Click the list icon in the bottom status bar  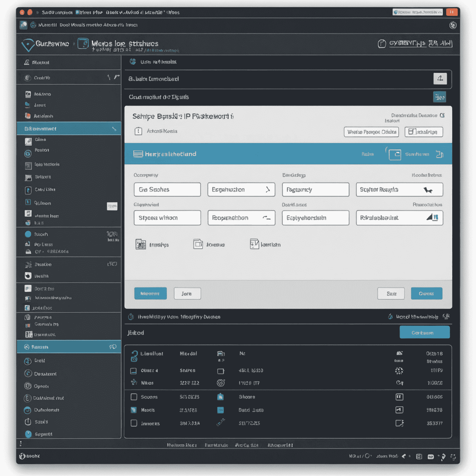(419, 456)
